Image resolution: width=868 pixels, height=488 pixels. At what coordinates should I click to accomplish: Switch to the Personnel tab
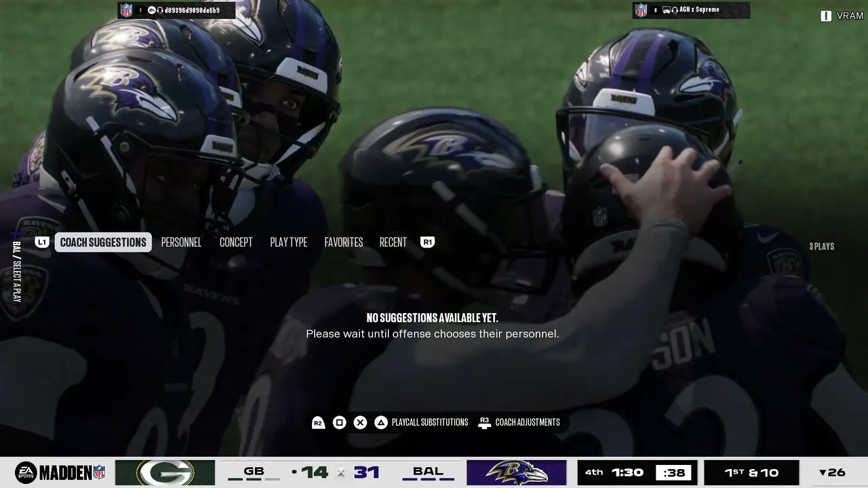[181, 242]
